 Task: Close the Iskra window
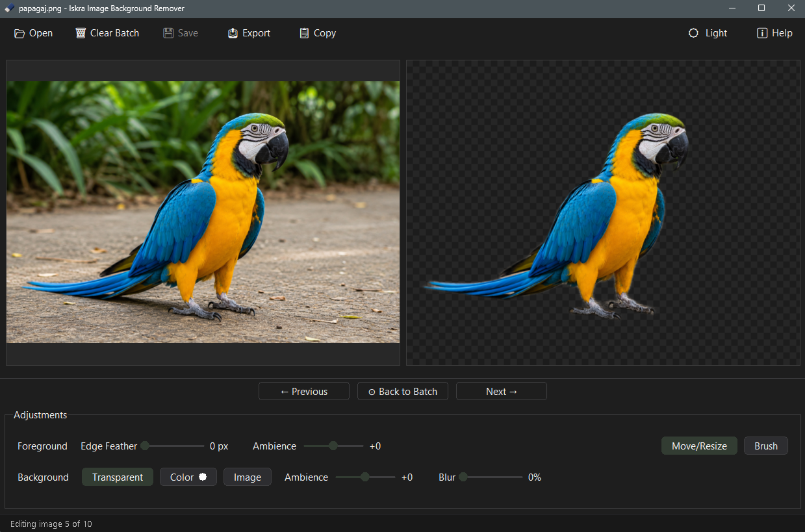tap(791, 8)
